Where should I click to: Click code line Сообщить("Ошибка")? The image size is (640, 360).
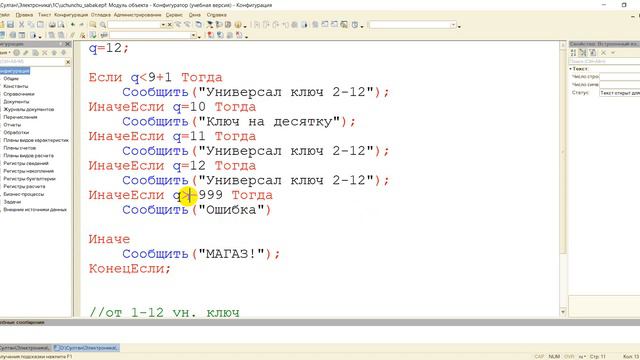(197, 210)
